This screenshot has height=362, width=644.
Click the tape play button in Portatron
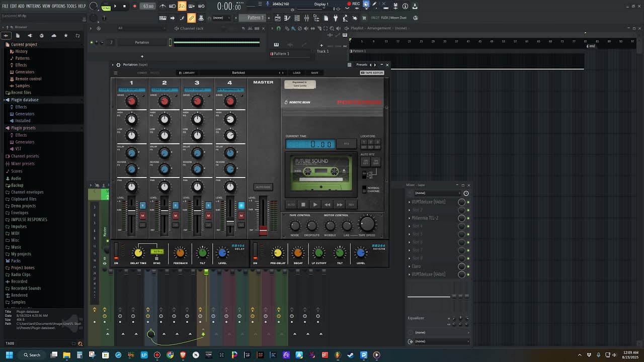[315, 205]
